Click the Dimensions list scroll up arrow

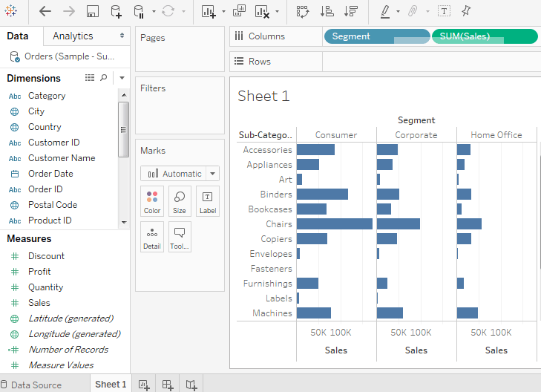point(124,95)
